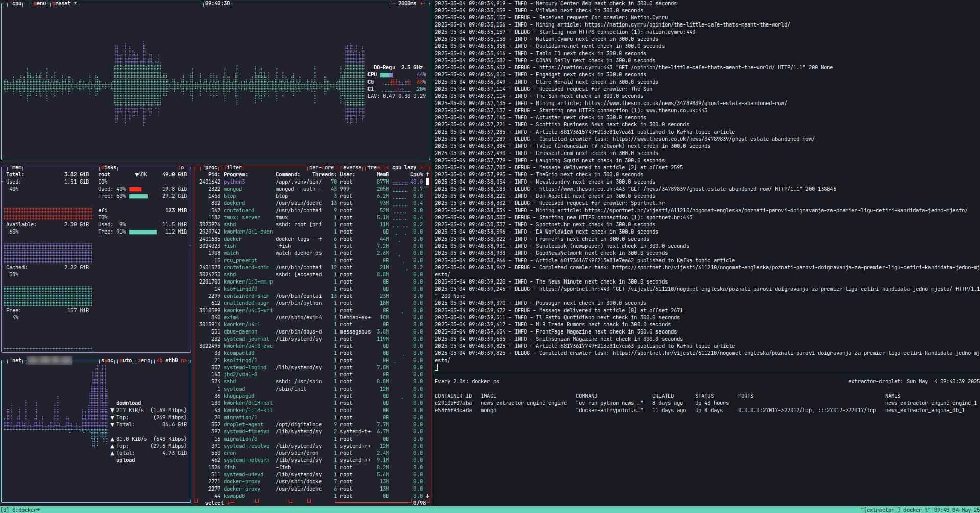
Task: Click left arrow before 'cpu lazy' sort
Action: pyautogui.click(x=387, y=168)
